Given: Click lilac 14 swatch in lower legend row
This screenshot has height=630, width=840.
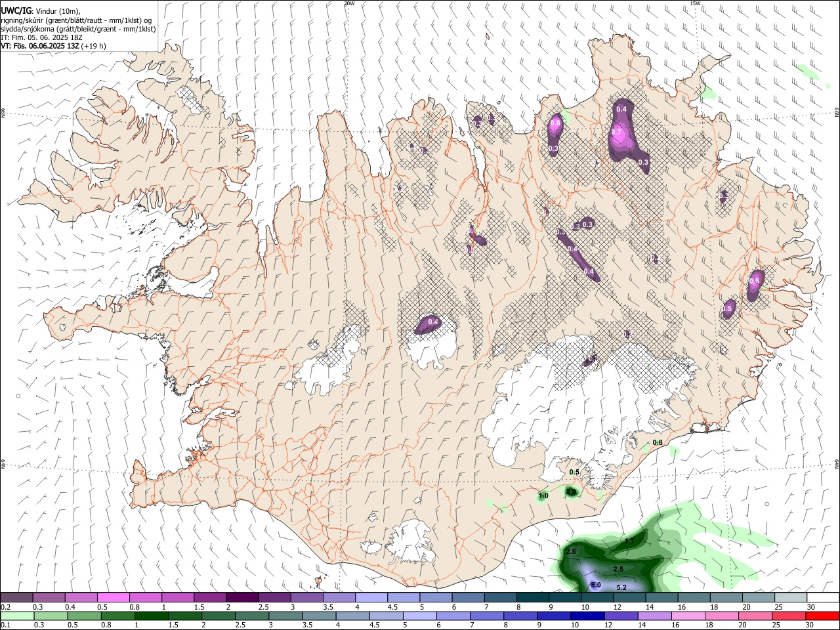Looking at the screenshot, I should coord(654,616).
